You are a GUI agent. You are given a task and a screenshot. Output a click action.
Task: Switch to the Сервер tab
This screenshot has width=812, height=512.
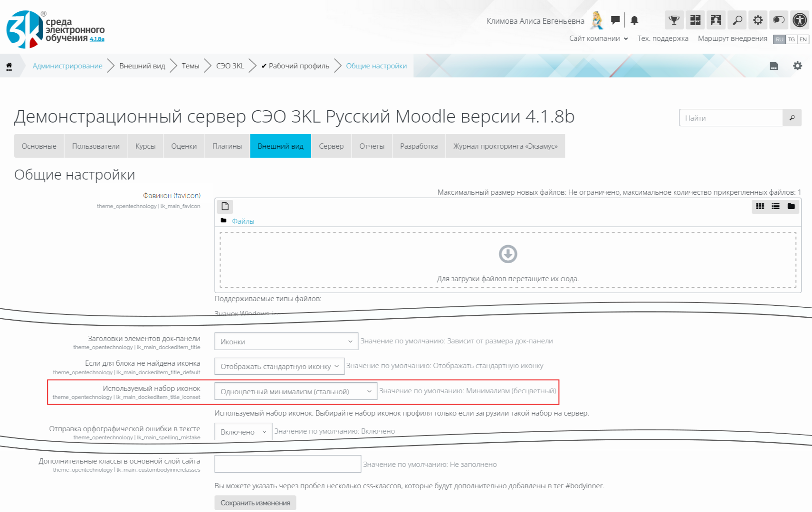[331, 146]
